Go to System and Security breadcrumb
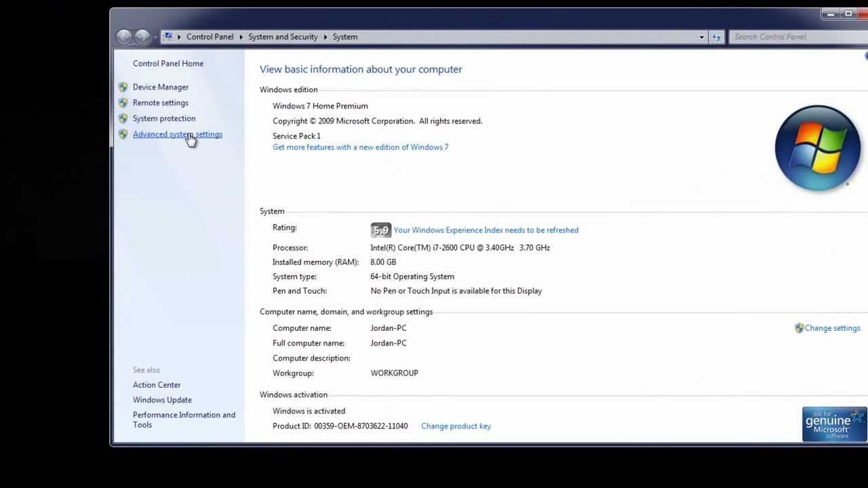The image size is (868, 488). [283, 37]
